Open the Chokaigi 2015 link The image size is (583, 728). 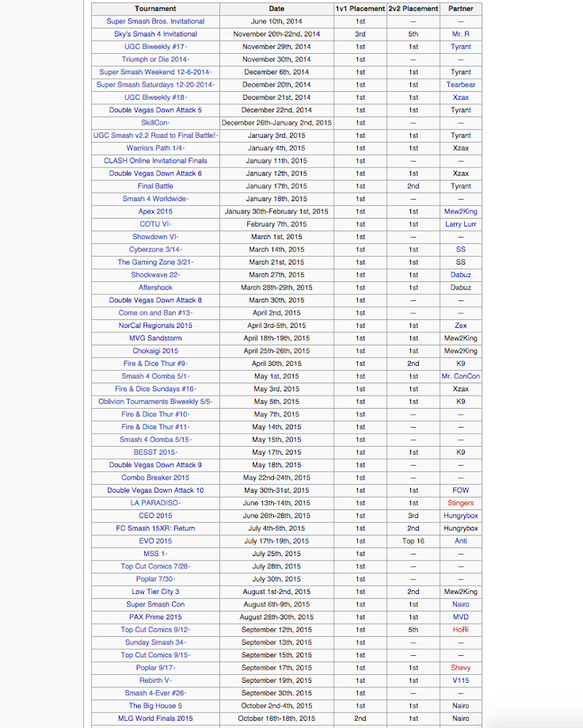[x=155, y=351]
